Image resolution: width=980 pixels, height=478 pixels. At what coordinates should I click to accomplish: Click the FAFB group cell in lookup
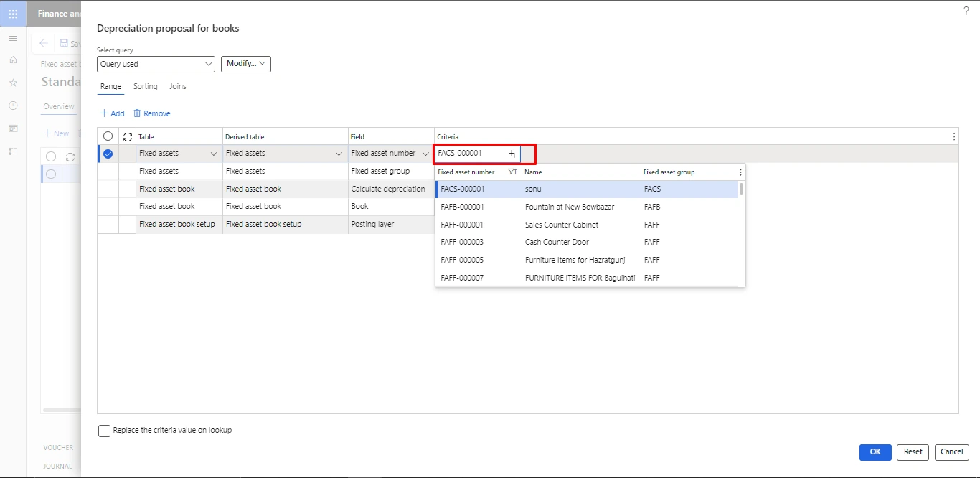[652, 207]
